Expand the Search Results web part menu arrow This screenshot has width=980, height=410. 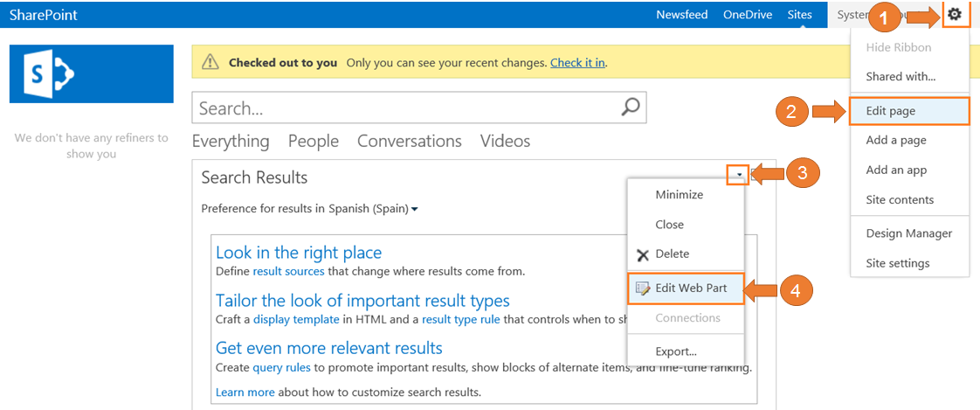tap(739, 176)
